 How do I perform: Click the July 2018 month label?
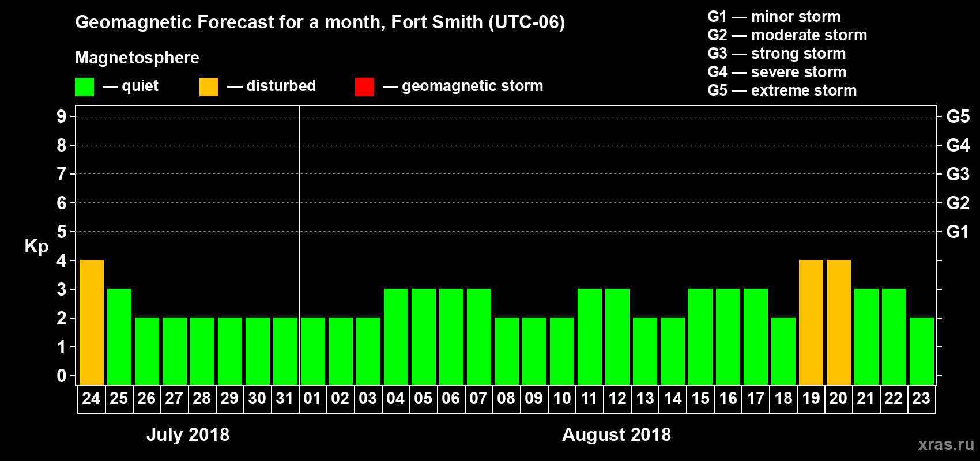point(188,434)
